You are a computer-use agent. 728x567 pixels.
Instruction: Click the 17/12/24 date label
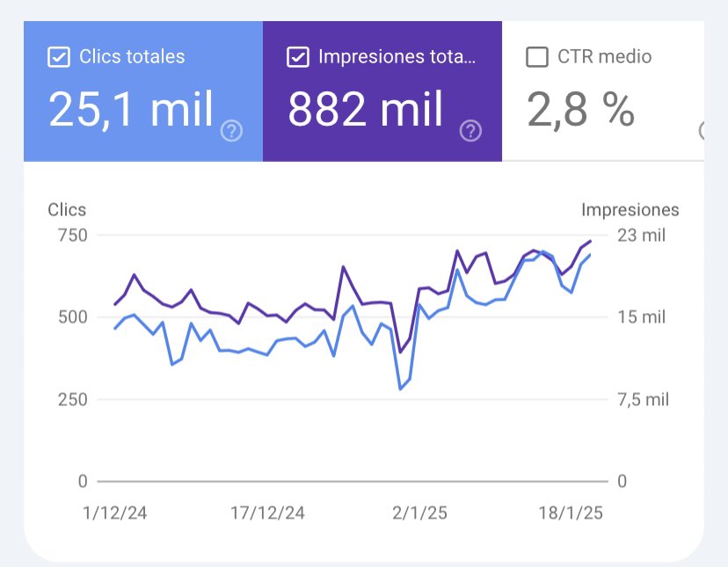(268, 513)
